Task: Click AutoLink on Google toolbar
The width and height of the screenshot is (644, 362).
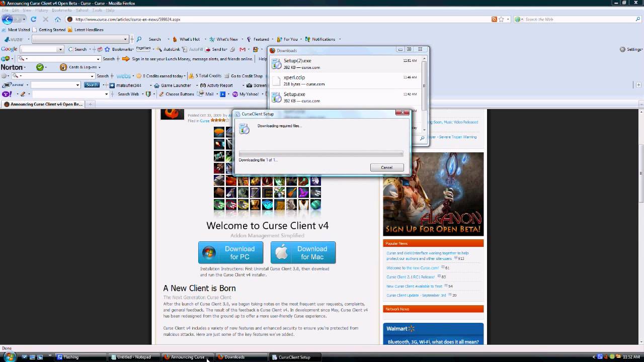Action: [x=168, y=49]
